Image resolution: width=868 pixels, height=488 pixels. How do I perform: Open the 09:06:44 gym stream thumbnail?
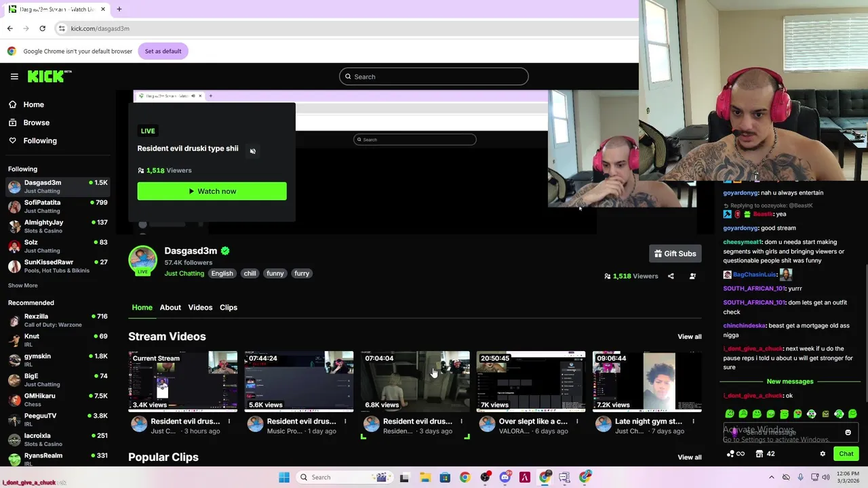tap(647, 382)
